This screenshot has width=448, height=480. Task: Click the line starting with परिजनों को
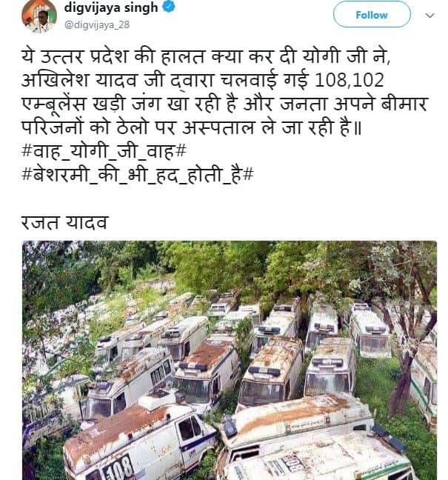(192, 127)
